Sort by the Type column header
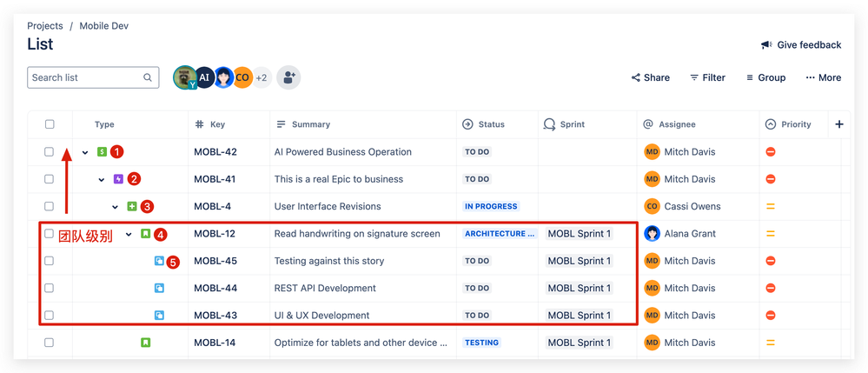The image size is (868, 373). tap(104, 124)
